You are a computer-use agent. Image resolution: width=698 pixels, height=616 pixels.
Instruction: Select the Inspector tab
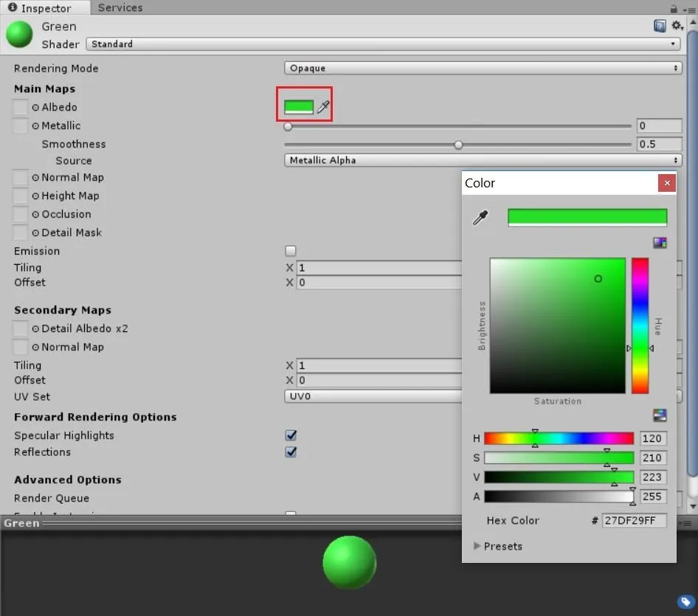(40, 8)
